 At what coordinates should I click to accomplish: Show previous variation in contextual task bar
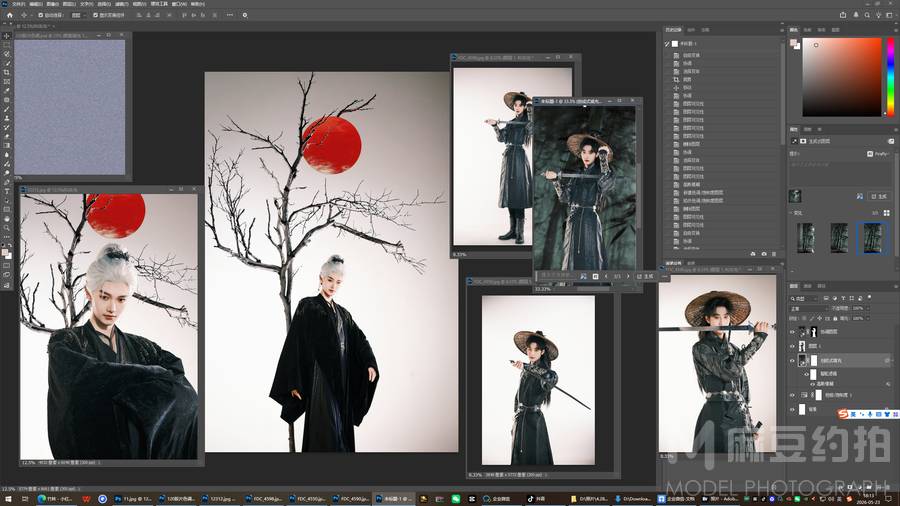606,276
